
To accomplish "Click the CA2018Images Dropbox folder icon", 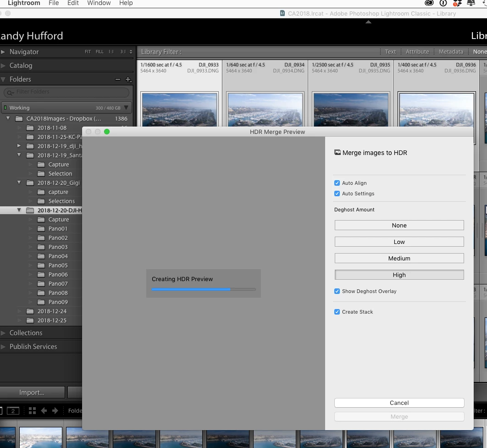I will click(19, 119).
